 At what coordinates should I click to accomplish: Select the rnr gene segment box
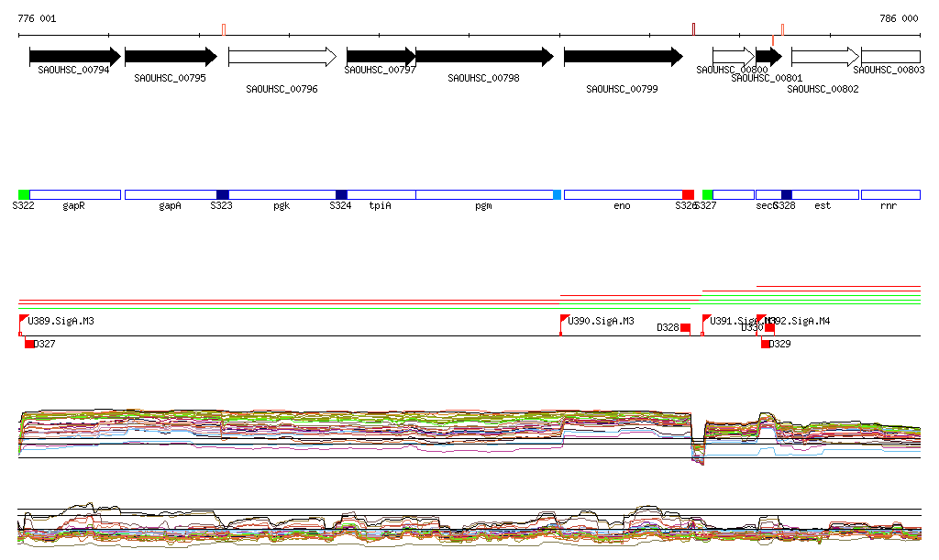click(889, 195)
